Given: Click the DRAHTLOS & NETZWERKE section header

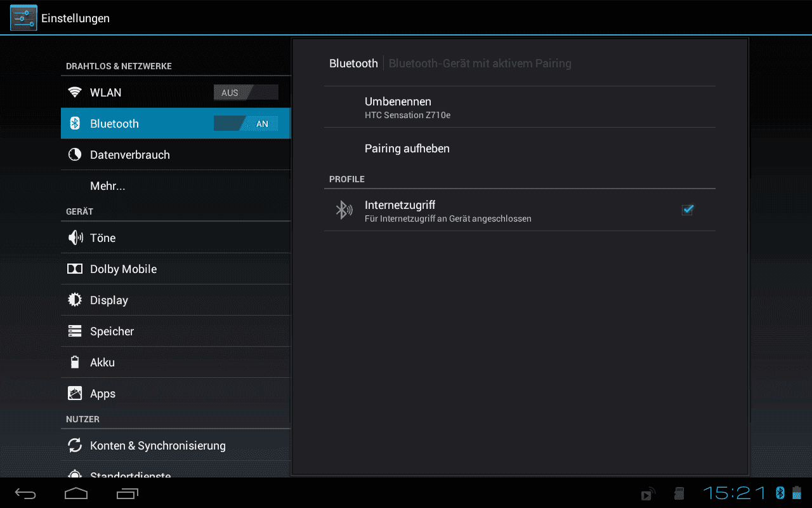Looking at the screenshot, I should 119,66.
